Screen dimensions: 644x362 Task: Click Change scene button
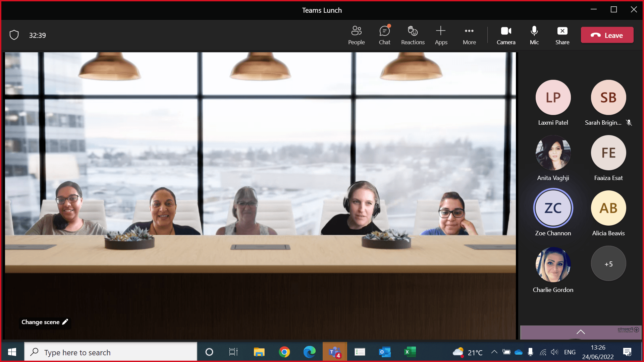tap(45, 322)
